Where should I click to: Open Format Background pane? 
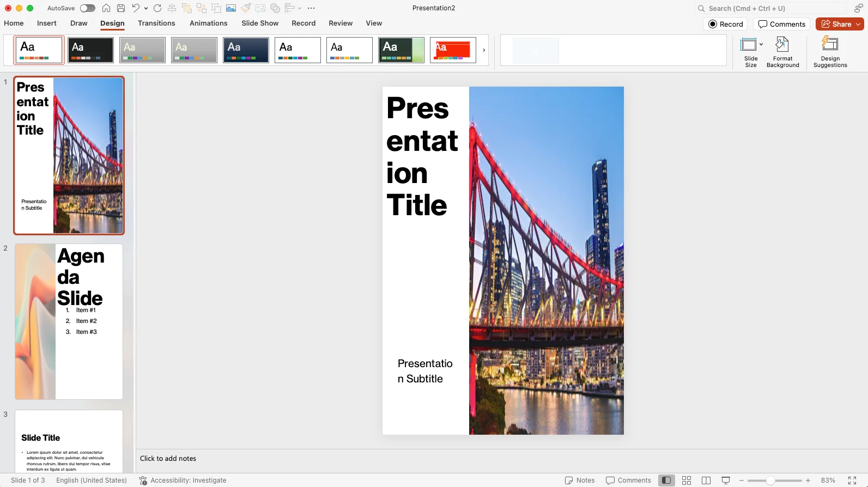[x=782, y=52]
